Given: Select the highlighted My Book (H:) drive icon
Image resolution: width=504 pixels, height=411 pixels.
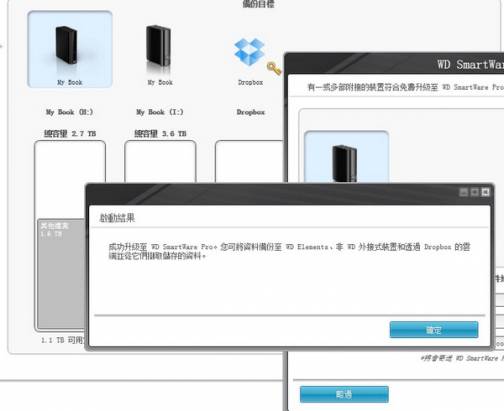Looking at the screenshot, I should (70, 49).
